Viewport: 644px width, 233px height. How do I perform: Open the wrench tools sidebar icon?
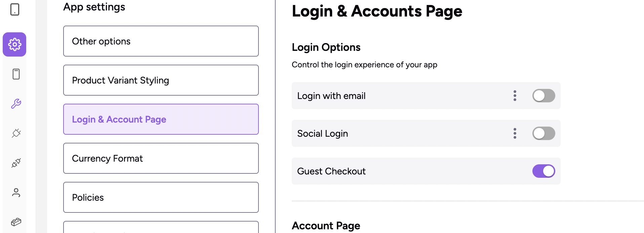coord(16,104)
